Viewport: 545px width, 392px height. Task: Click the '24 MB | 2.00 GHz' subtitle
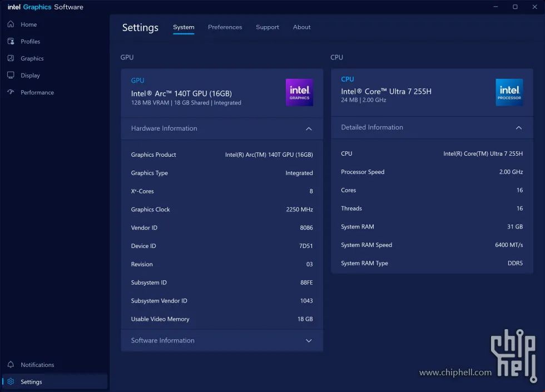[364, 100]
